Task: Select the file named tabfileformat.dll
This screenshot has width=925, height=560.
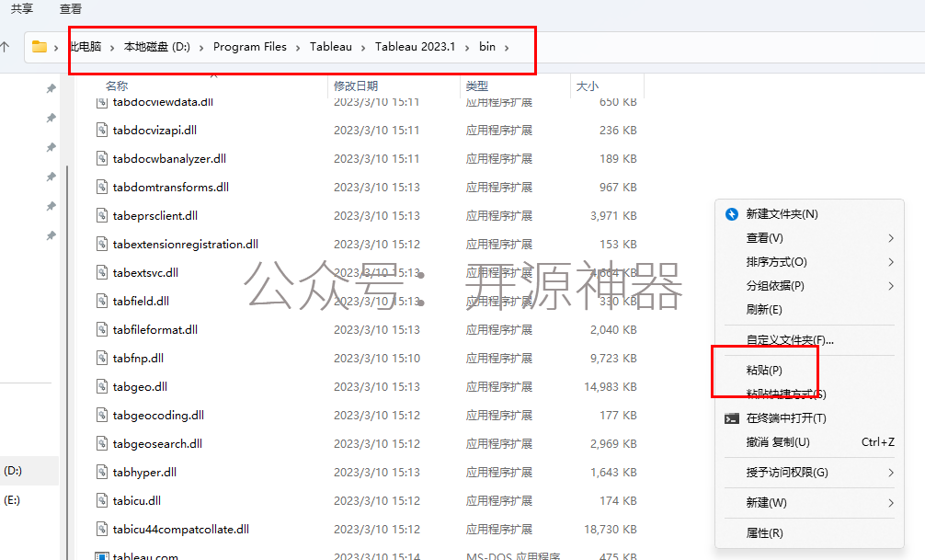Action: click(155, 329)
